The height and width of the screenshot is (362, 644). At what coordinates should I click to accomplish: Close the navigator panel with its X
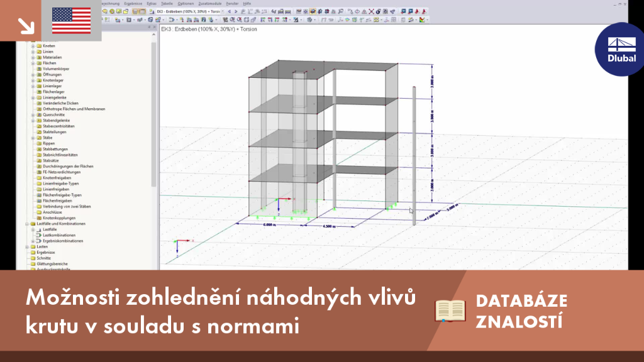pos(155,27)
